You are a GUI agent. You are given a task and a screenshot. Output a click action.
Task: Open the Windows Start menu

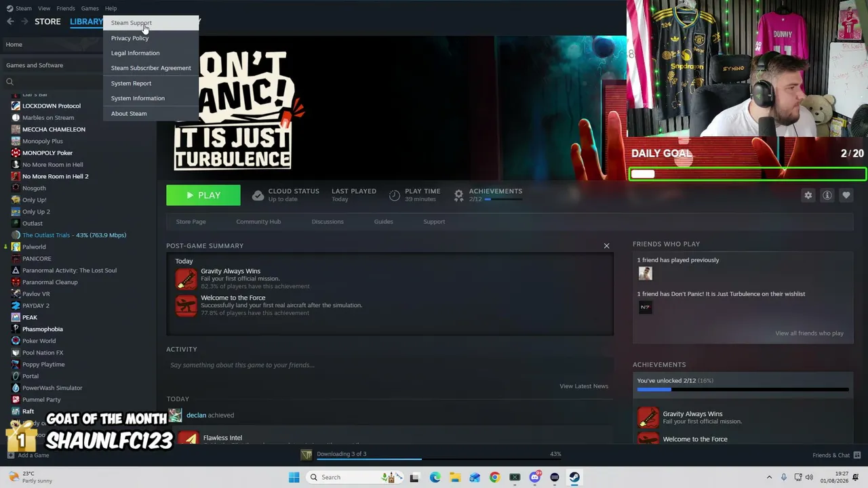pyautogui.click(x=294, y=477)
